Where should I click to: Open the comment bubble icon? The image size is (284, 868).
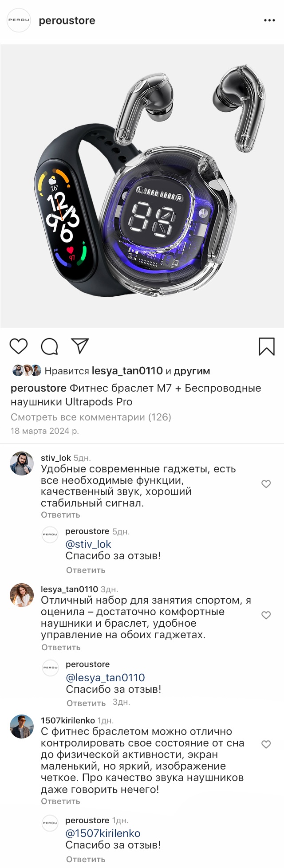click(x=49, y=346)
